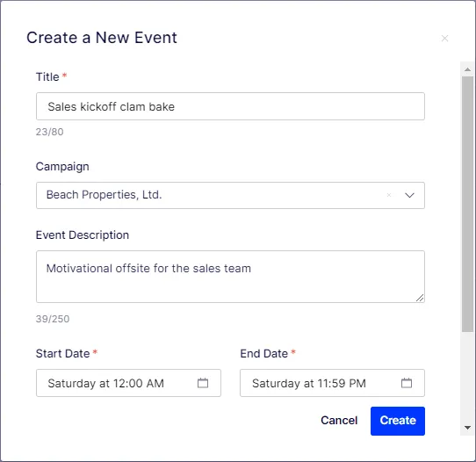Expand the Campaign dropdown chevron
This screenshot has height=462, width=476.
pyautogui.click(x=409, y=195)
